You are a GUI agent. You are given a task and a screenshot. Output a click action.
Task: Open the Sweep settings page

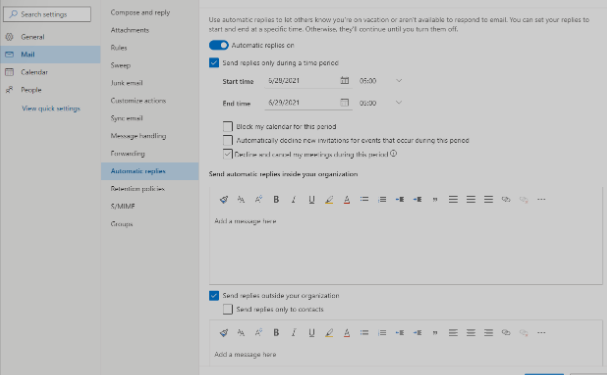[x=150, y=65]
